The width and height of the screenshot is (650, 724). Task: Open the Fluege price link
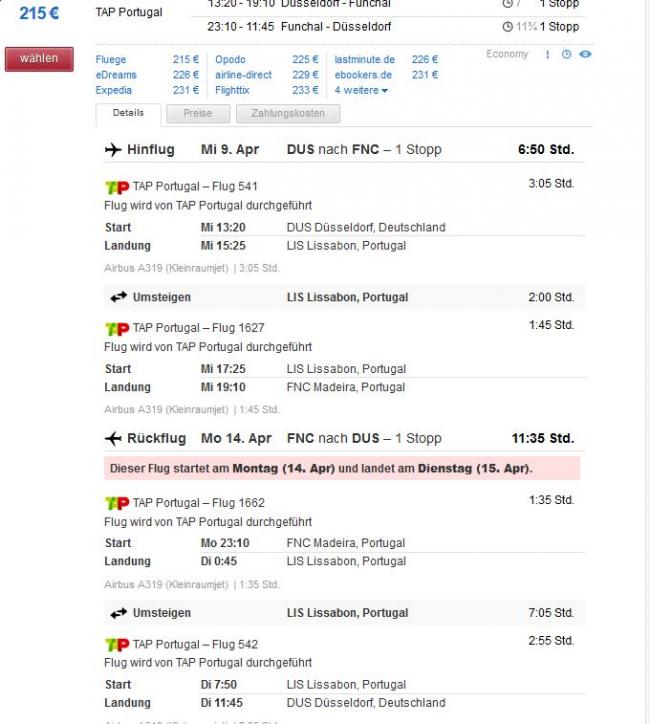[111, 60]
